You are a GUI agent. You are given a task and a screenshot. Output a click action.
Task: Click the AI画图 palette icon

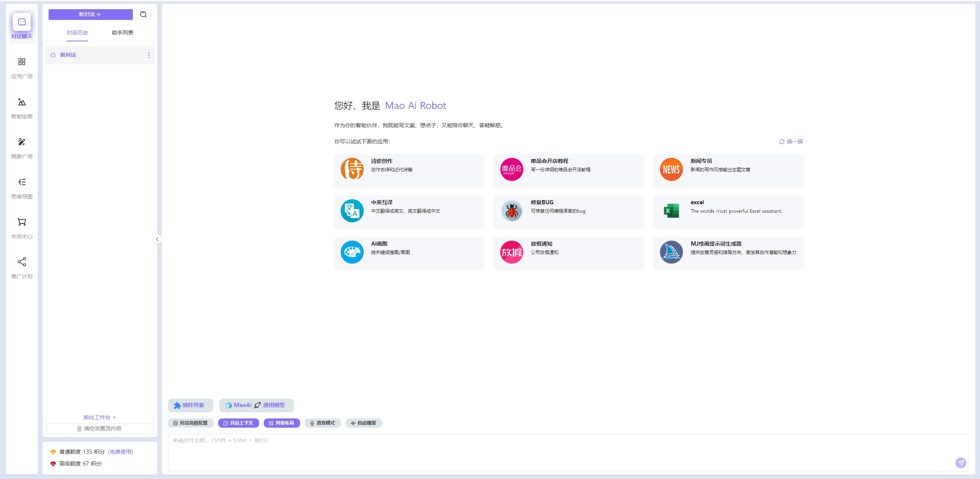(x=352, y=252)
